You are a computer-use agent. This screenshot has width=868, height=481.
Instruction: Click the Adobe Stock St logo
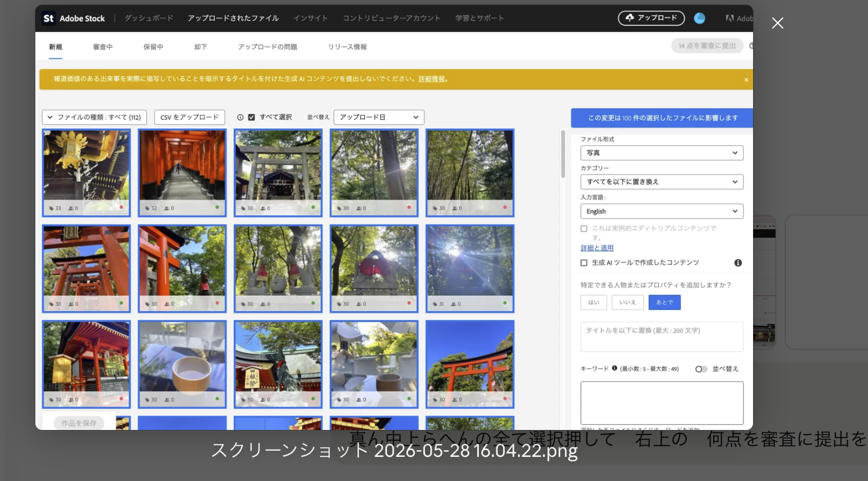(x=49, y=18)
